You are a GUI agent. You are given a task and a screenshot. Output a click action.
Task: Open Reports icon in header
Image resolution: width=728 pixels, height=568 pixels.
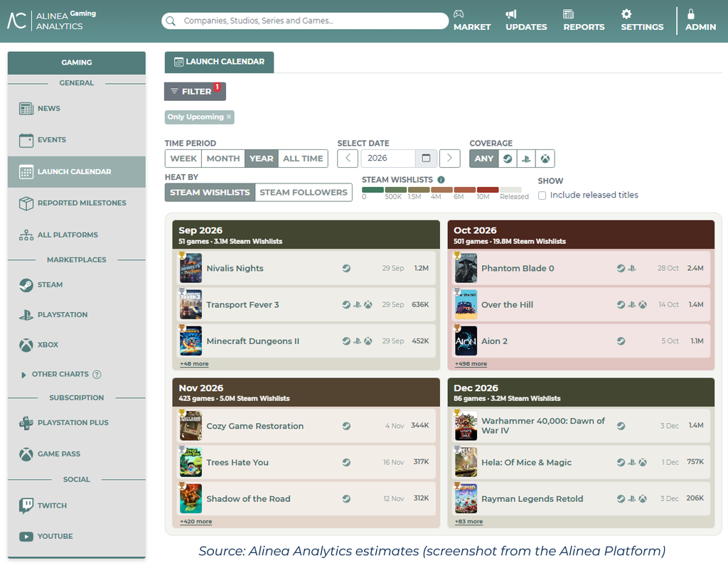568,14
